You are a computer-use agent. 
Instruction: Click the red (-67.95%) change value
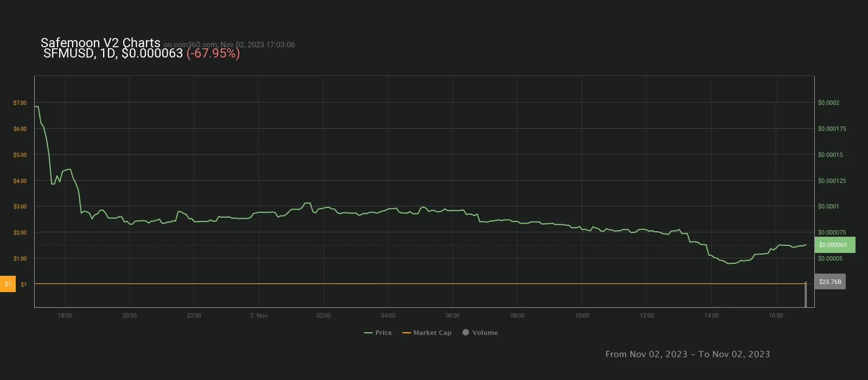tap(213, 53)
